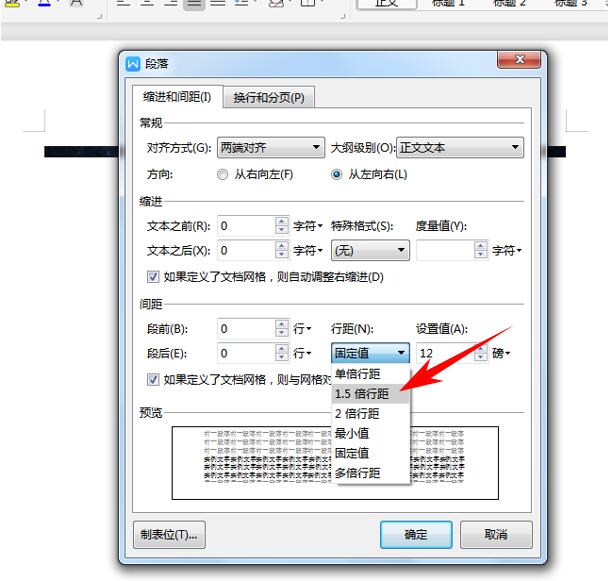The height and width of the screenshot is (581, 608).
Task: Click the 段后(E) input field
Action: [247, 353]
